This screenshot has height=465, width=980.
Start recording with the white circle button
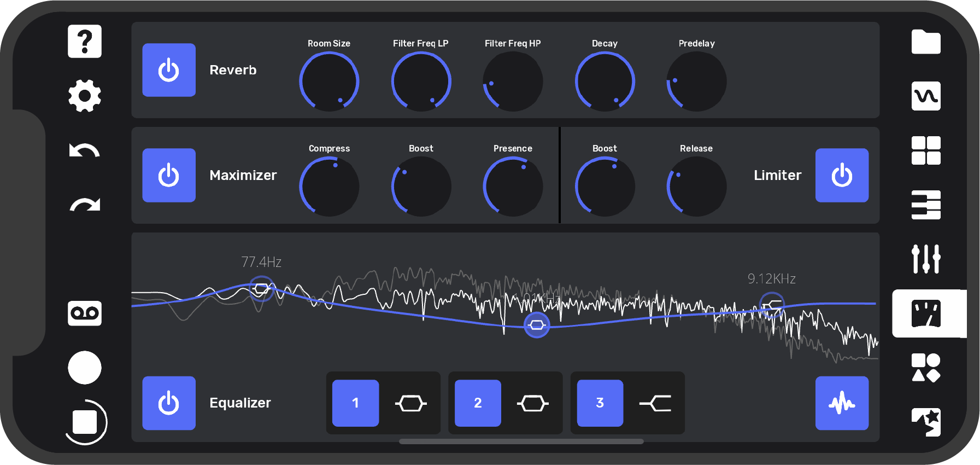85,368
